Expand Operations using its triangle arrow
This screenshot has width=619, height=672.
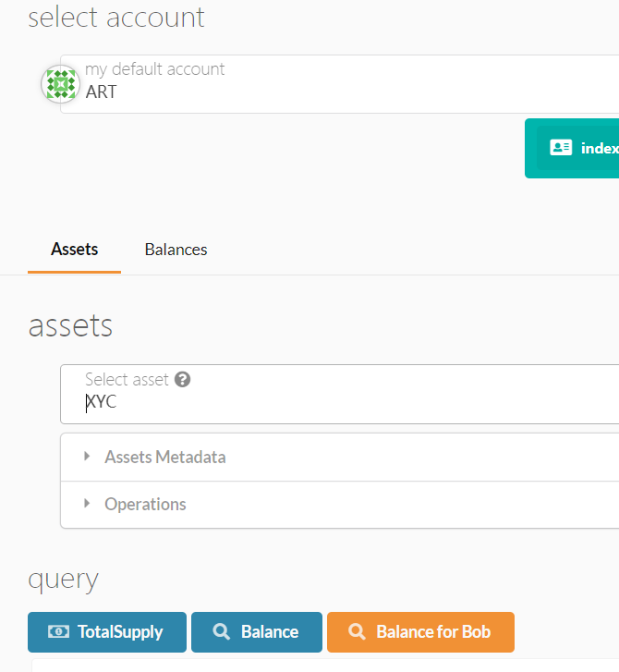point(87,504)
